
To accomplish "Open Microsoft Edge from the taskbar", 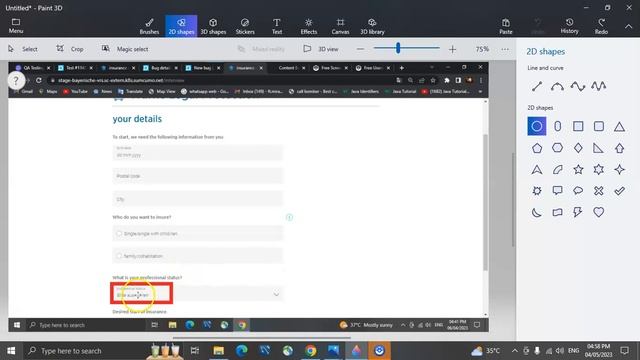I will (242, 351).
